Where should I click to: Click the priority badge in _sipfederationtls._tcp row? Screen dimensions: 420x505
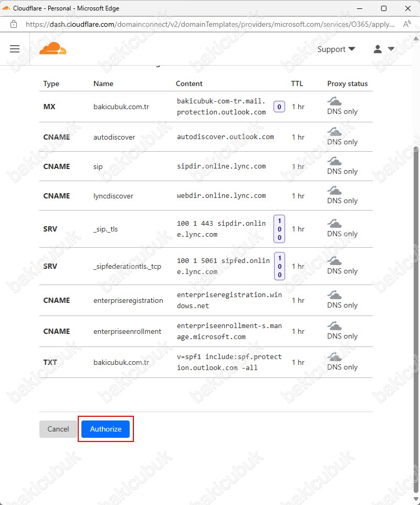280,266
